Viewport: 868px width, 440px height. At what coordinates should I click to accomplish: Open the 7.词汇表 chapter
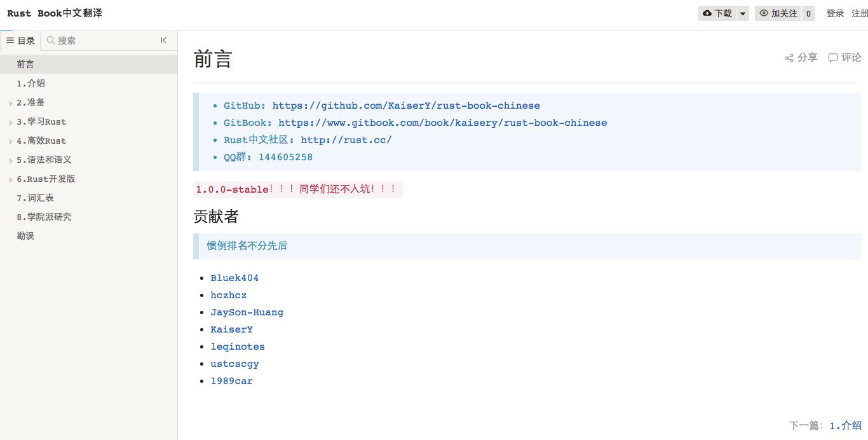point(36,198)
